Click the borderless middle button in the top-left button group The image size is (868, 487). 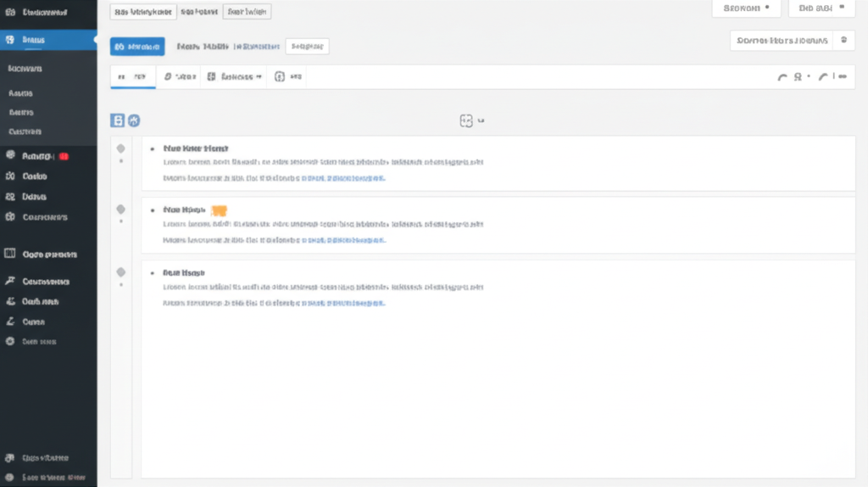199,12
